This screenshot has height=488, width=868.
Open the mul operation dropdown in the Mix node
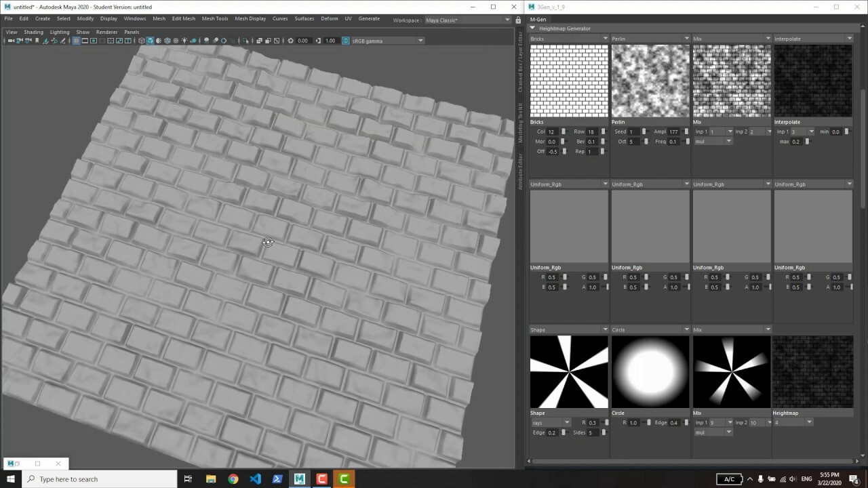[712, 141]
